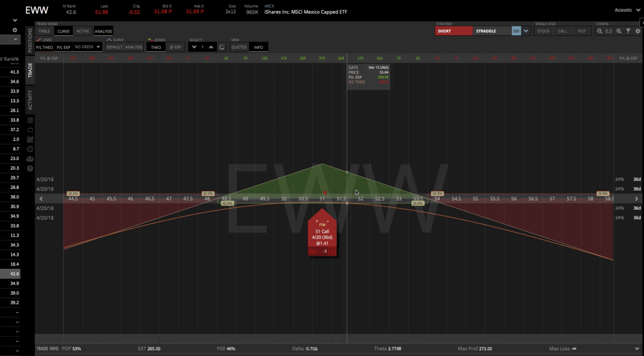Collapse sidebar with top chevron
644x356 pixels.
[x=15, y=20]
